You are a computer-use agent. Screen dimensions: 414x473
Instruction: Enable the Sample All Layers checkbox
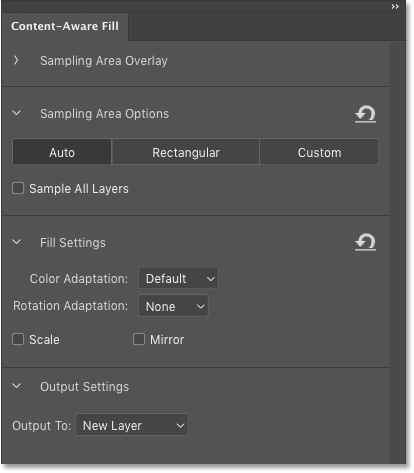(18, 188)
